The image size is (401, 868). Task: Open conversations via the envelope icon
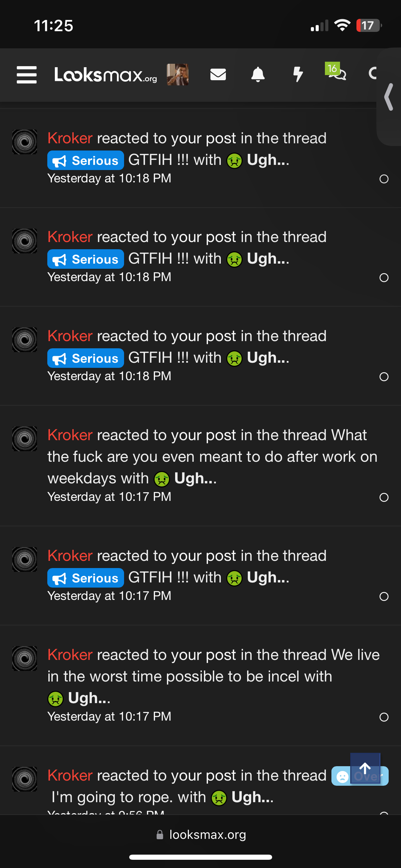218,74
